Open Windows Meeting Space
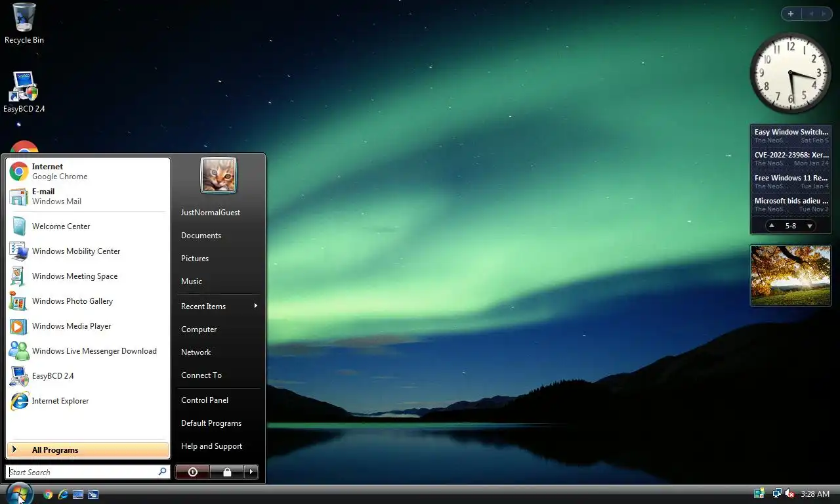 (88, 276)
